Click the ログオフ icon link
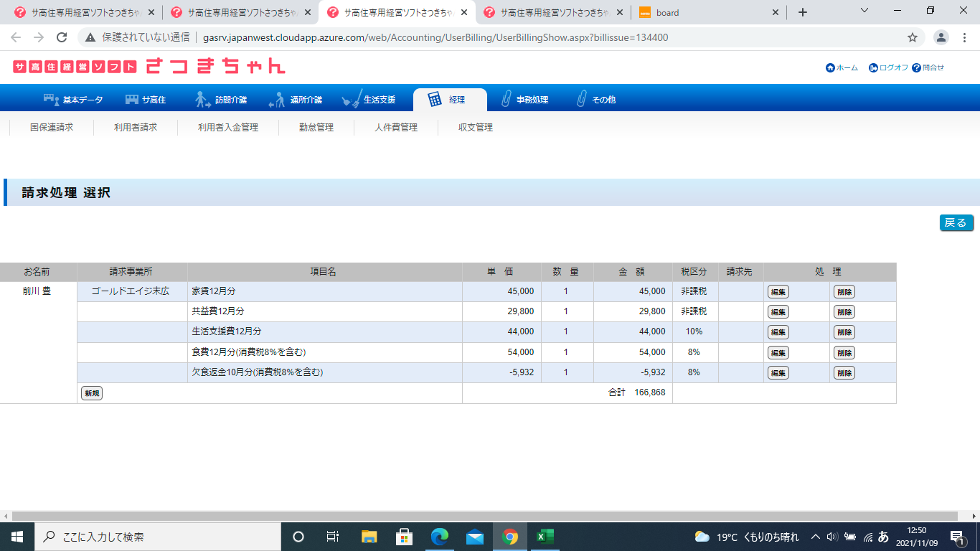 pyautogui.click(x=873, y=67)
